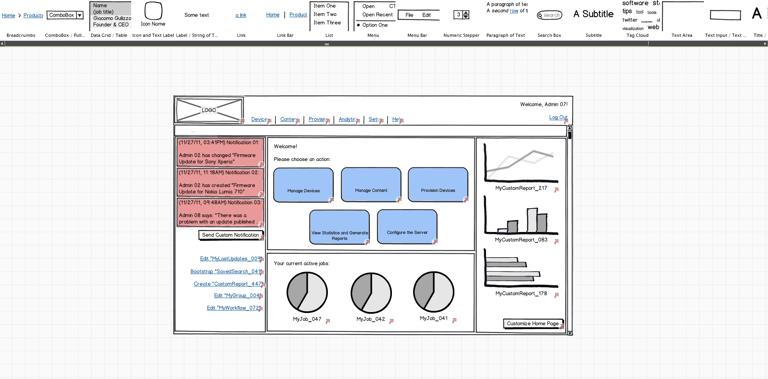This screenshot has width=768, height=379.
Task: Click the Manage Content button
Action: coord(371,185)
